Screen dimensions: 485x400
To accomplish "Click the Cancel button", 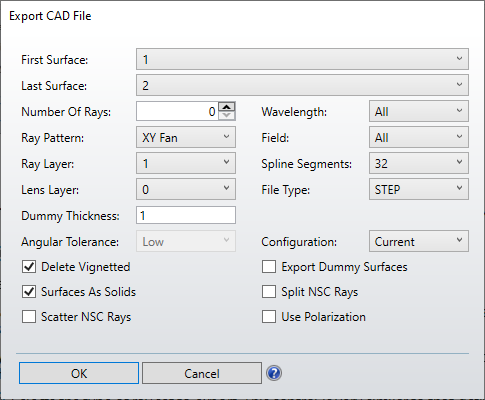I will point(202,373).
